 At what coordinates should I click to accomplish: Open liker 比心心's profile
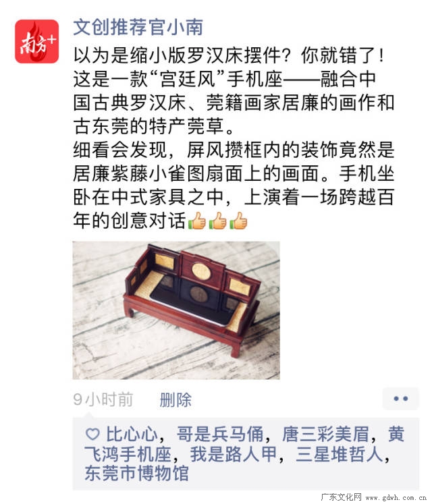132,435
